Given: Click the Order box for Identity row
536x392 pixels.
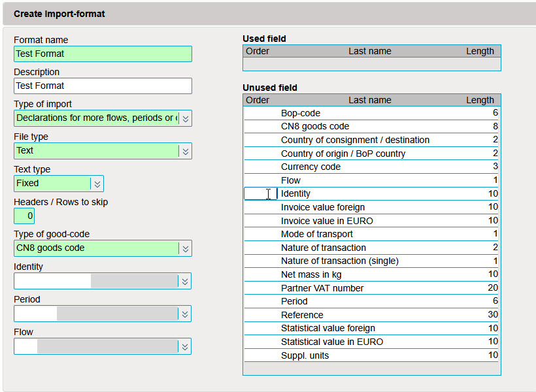Looking at the screenshot, I should tap(260, 193).
